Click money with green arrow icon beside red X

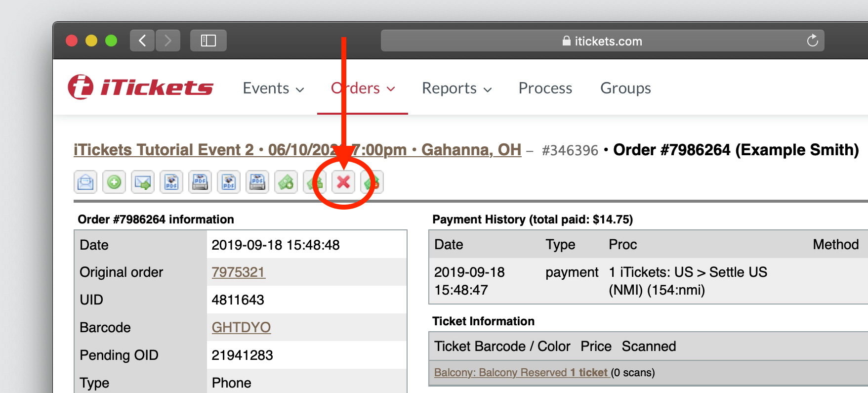click(315, 182)
